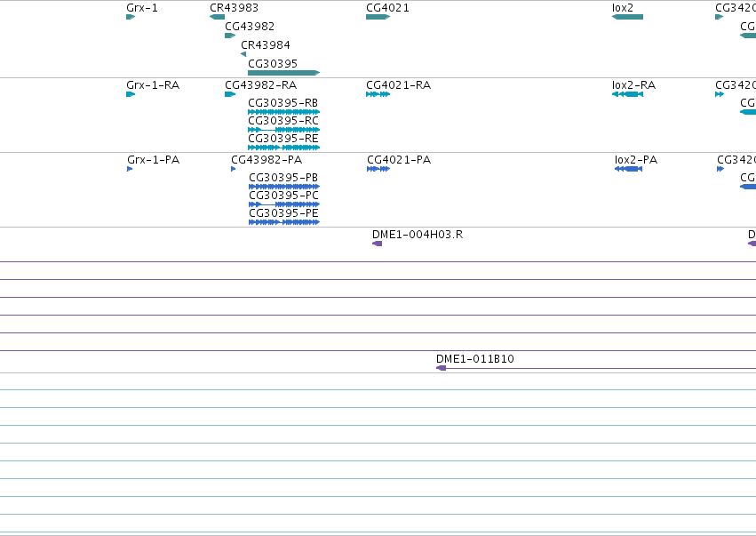Click the DME1-004H03.R feature label

click(x=418, y=235)
